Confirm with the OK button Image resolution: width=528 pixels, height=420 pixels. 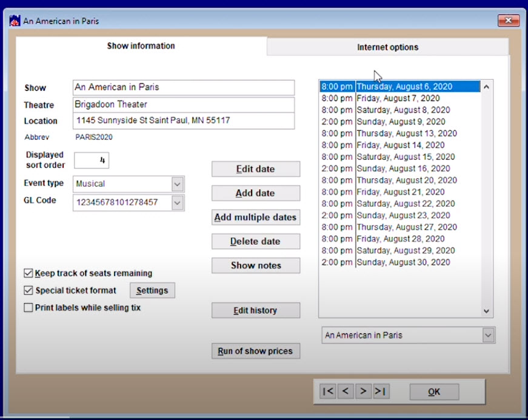434,392
